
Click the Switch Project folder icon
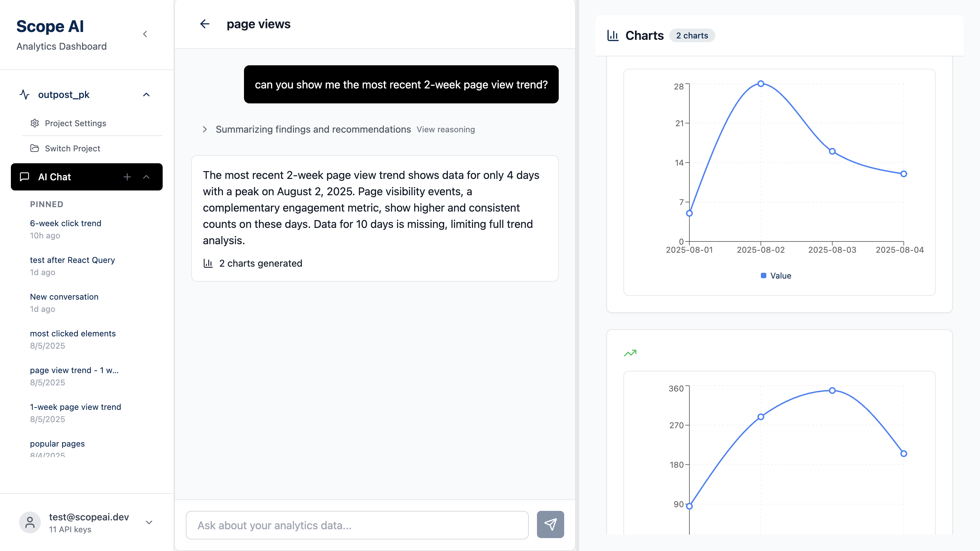(35, 148)
